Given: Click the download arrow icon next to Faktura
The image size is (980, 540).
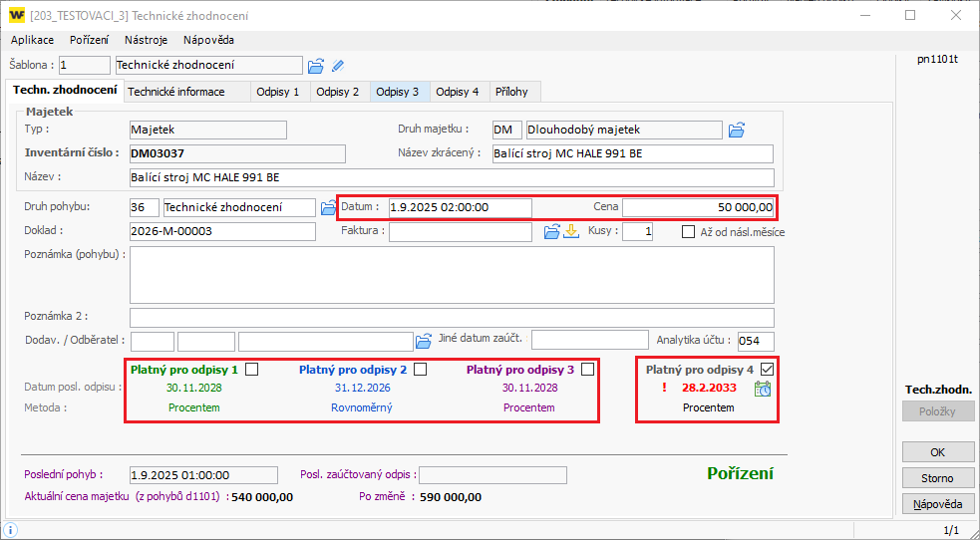Looking at the screenshot, I should pyautogui.click(x=571, y=232).
